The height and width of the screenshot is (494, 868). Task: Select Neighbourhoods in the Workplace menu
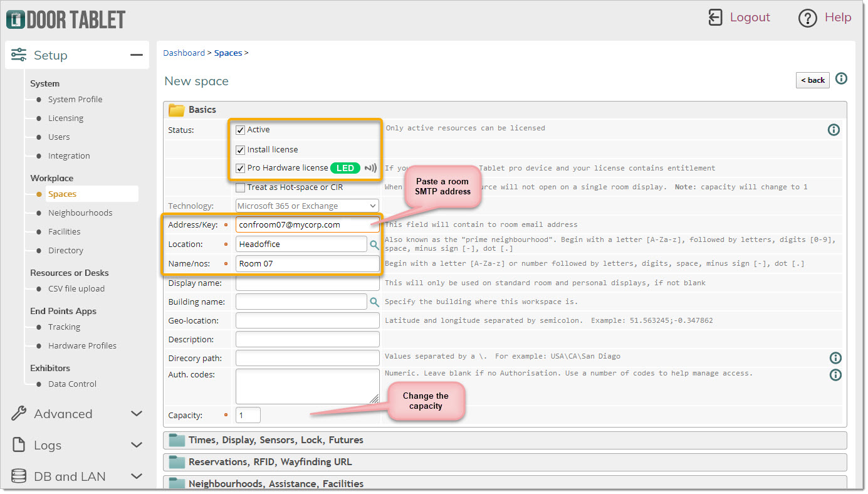coord(80,213)
